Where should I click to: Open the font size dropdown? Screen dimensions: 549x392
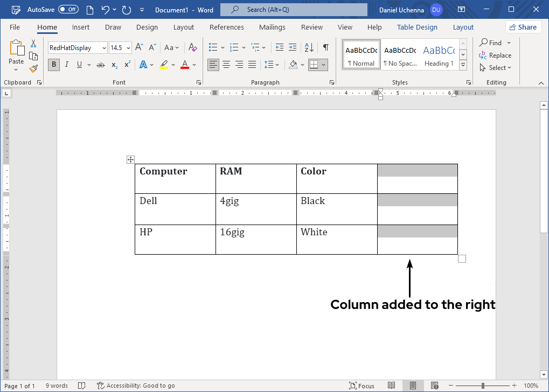[x=128, y=48]
